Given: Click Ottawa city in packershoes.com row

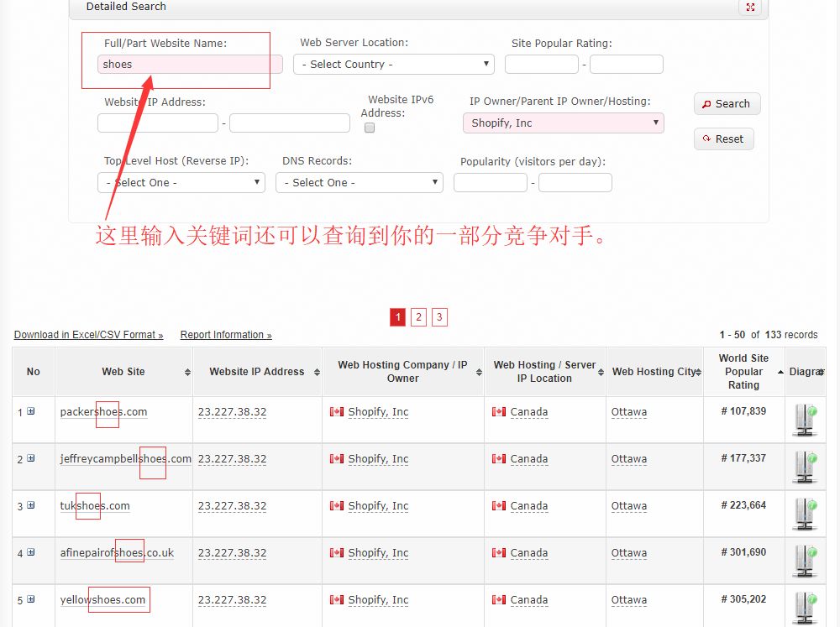Looking at the screenshot, I should (x=629, y=412).
